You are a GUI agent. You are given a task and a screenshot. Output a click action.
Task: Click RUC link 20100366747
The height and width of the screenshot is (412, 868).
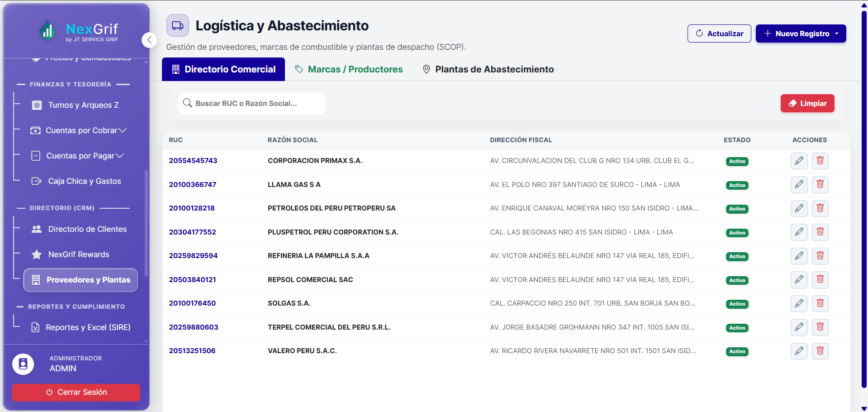pyautogui.click(x=193, y=185)
